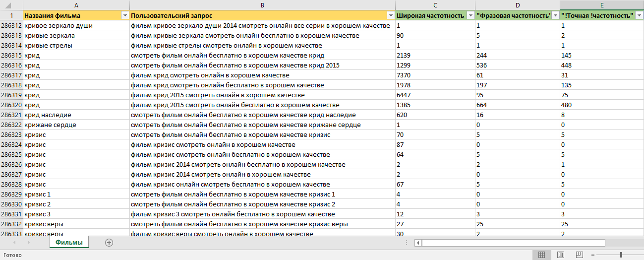Click cell with value 7370
Image resolution: width=644 pixels, height=260 pixels.
click(435, 75)
